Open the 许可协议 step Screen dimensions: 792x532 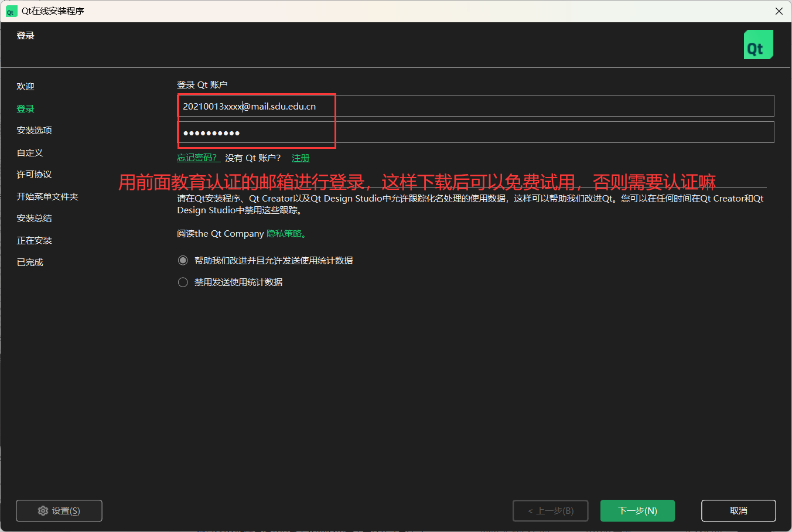33,174
